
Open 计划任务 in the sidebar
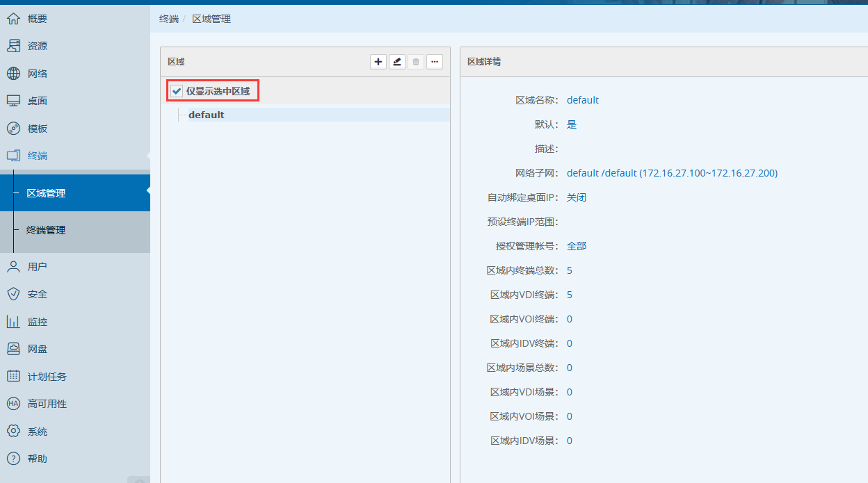point(47,377)
